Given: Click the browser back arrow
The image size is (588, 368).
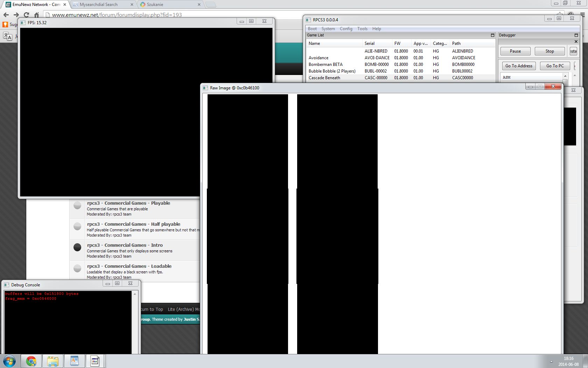Looking at the screenshot, I should tap(6, 15).
